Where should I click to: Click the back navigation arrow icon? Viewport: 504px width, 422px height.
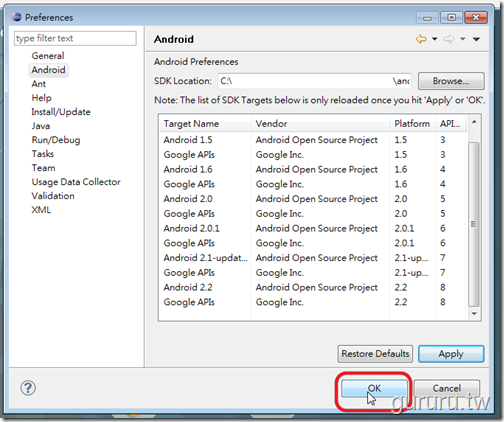421,39
